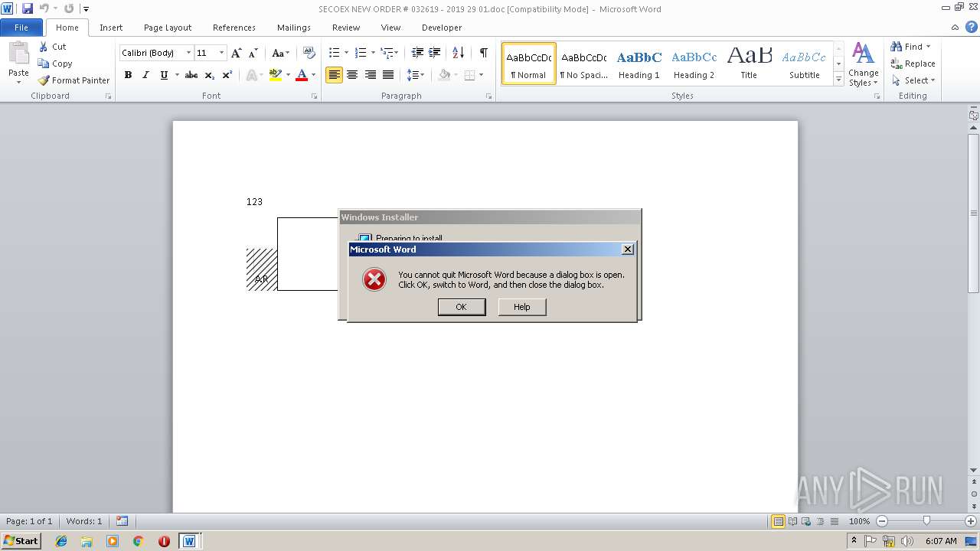
Task: Switch to the References tab
Action: [234, 28]
